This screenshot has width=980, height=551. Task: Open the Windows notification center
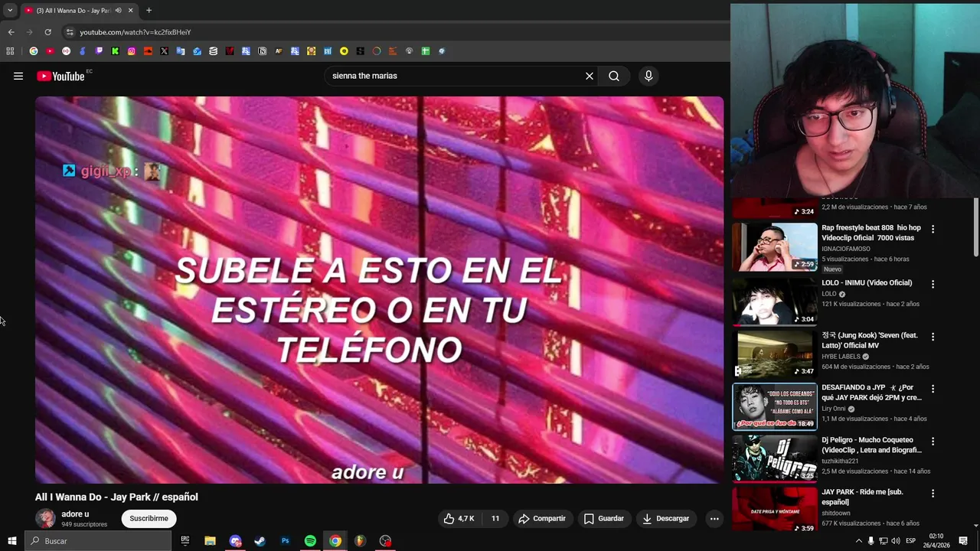[963, 541]
